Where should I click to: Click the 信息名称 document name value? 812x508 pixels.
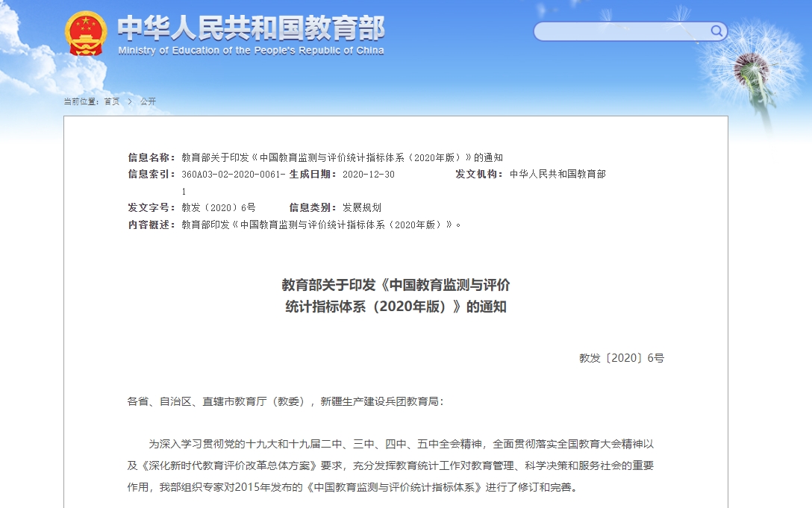pyautogui.click(x=342, y=157)
